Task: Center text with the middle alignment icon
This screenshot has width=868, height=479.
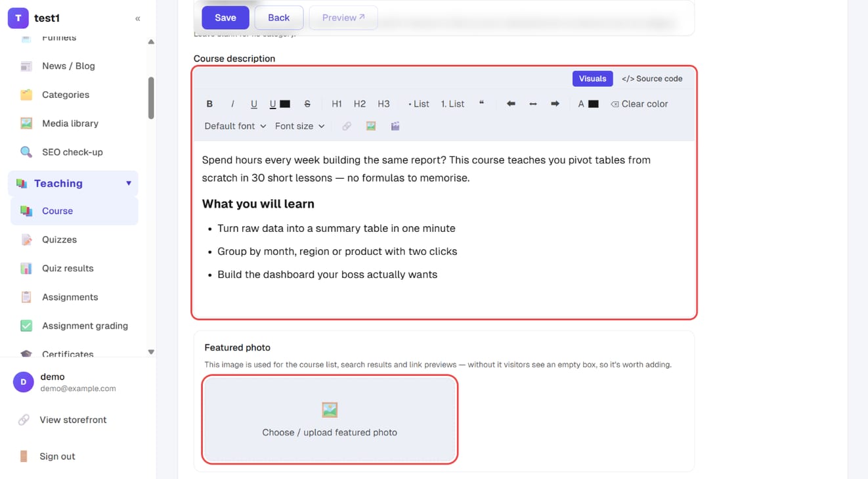Action: (533, 104)
